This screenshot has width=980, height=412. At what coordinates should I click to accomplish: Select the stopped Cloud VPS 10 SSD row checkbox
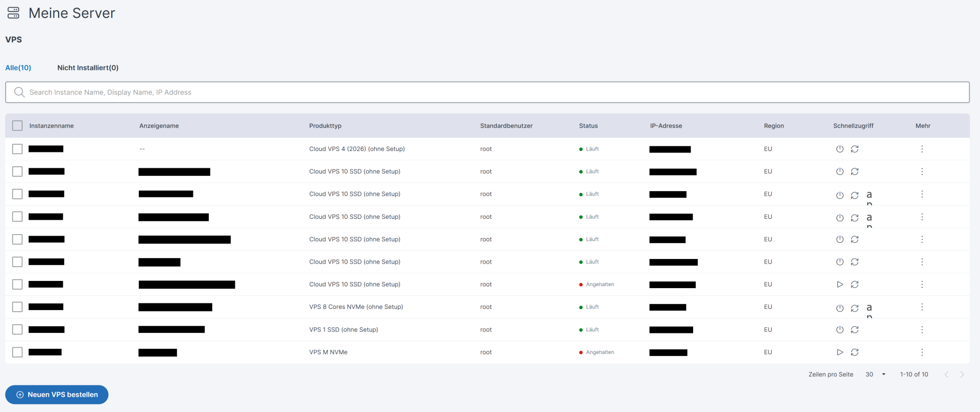pos(17,285)
